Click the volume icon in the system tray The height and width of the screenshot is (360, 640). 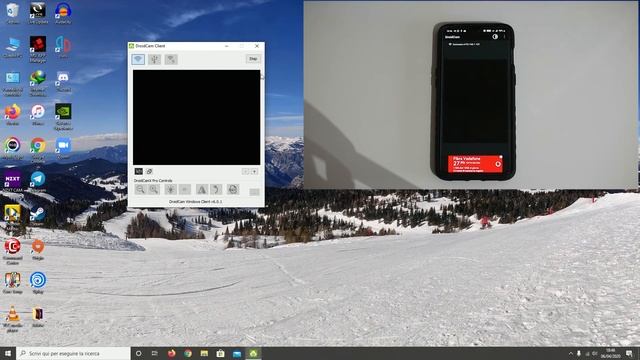coord(595,353)
